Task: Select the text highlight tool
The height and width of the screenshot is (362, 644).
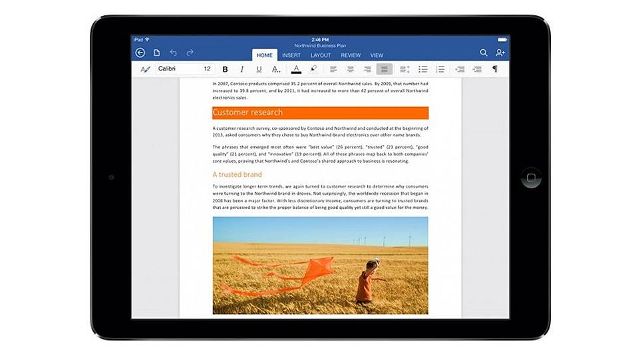Action: 314,69
